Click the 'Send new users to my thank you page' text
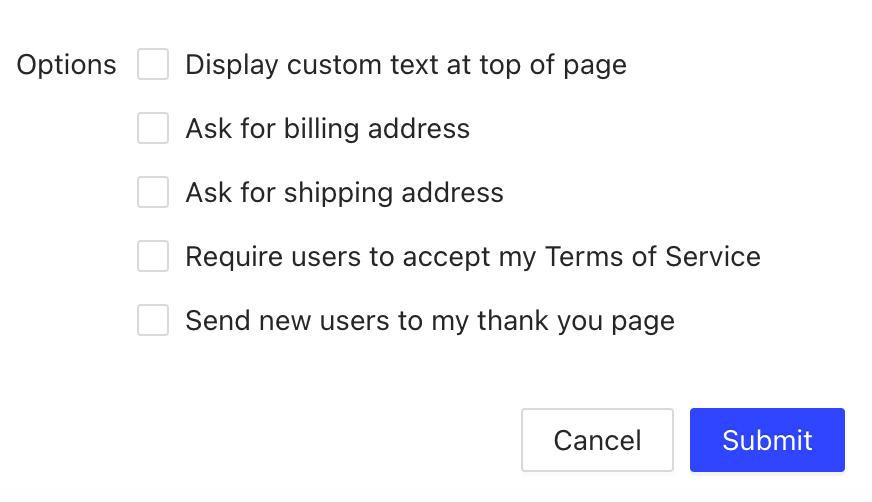Screen dimensions: 872x502 (x=430, y=321)
